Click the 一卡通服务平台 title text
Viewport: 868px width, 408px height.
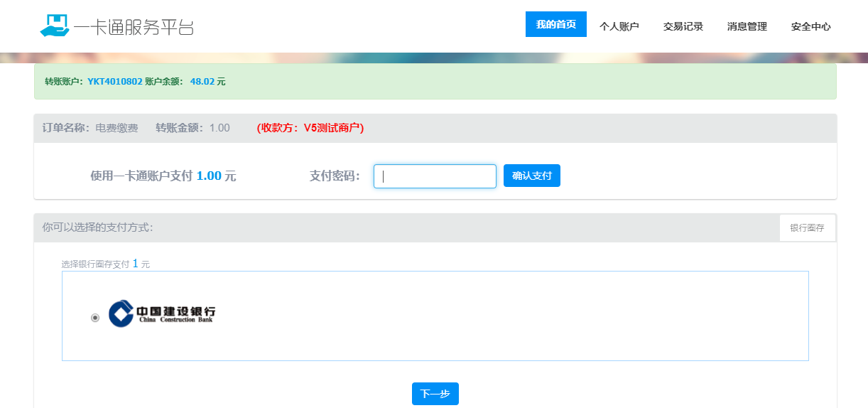(x=134, y=26)
